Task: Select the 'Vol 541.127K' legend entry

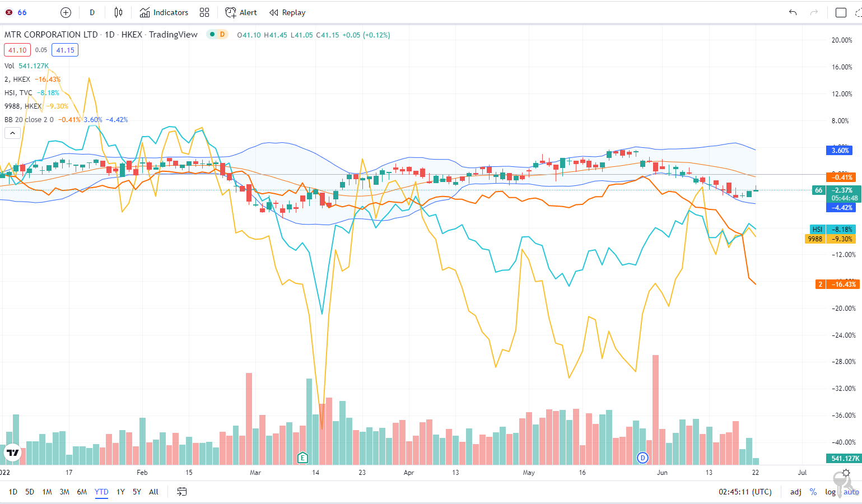Action: pos(26,66)
